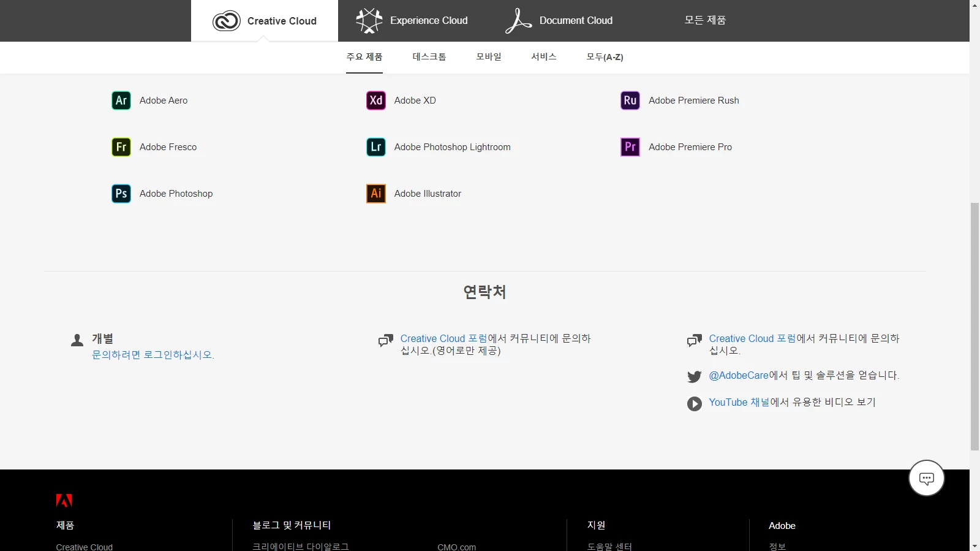Open the Adobe Premiere Pro link
Viewport: 980px width, 551px height.
pyautogui.click(x=690, y=147)
